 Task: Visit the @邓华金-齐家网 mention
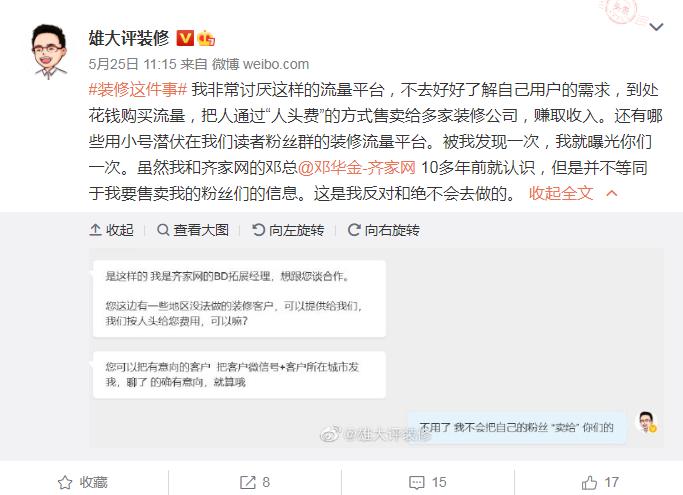[357, 167]
